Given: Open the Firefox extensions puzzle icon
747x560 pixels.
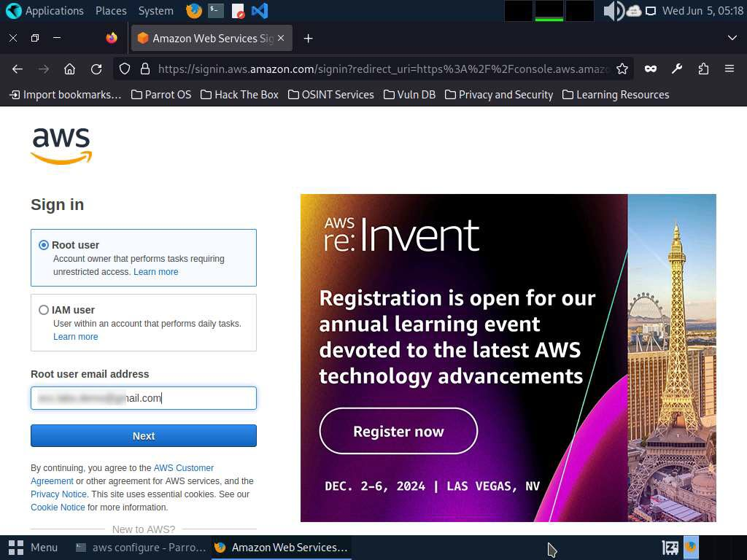Looking at the screenshot, I should 703,69.
